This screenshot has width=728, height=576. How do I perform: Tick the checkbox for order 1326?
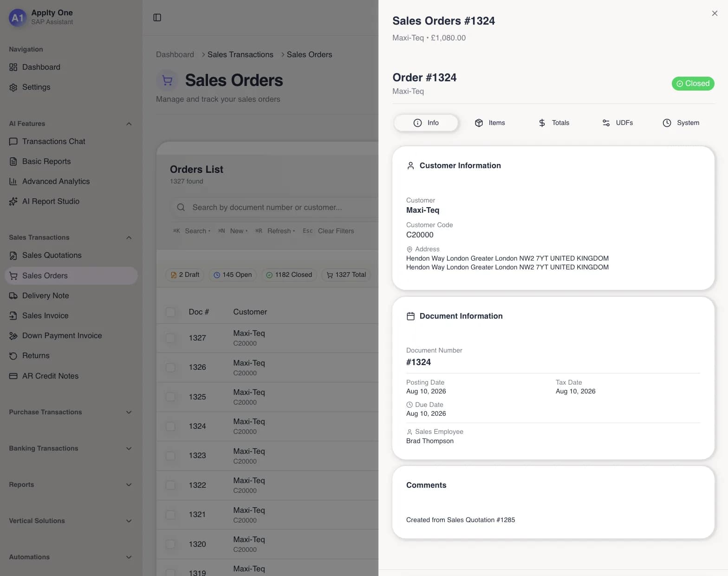coord(171,367)
